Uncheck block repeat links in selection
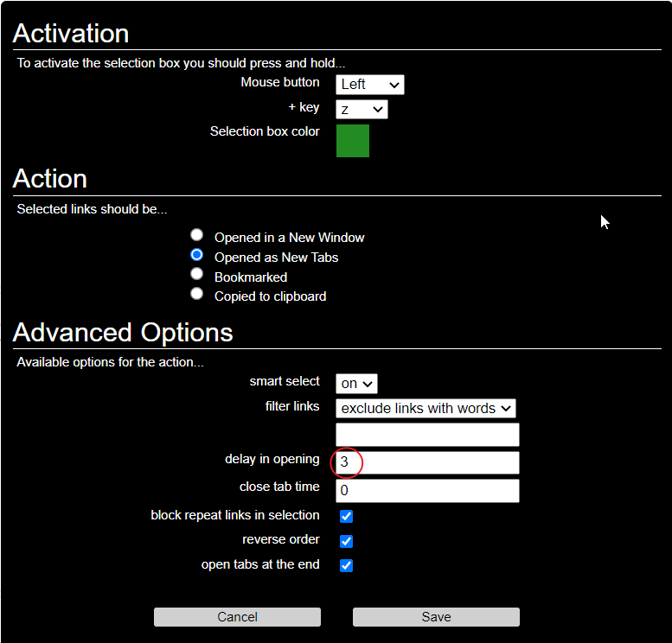Image resolution: width=672 pixels, height=643 pixels. (x=346, y=516)
